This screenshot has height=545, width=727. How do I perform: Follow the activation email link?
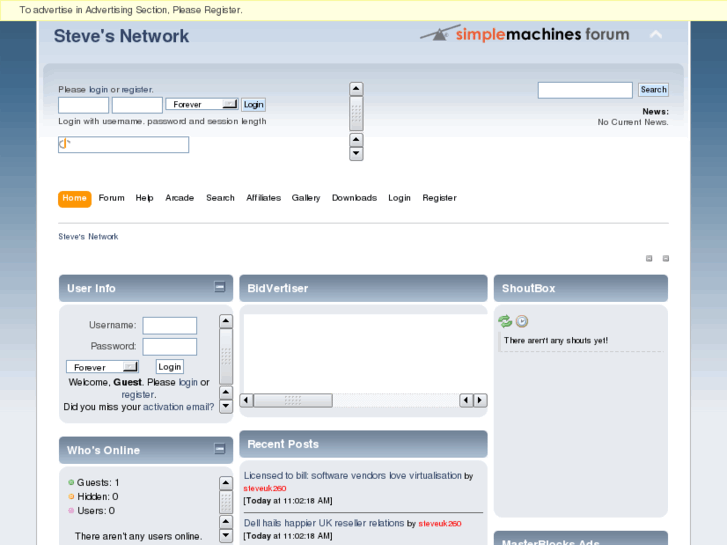point(179,407)
